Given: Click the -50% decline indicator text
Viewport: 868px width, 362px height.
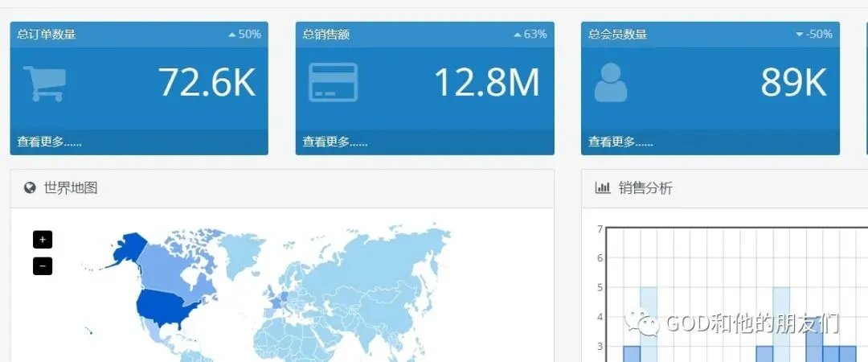Looking at the screenshot, I should click(x=819, y=35).
